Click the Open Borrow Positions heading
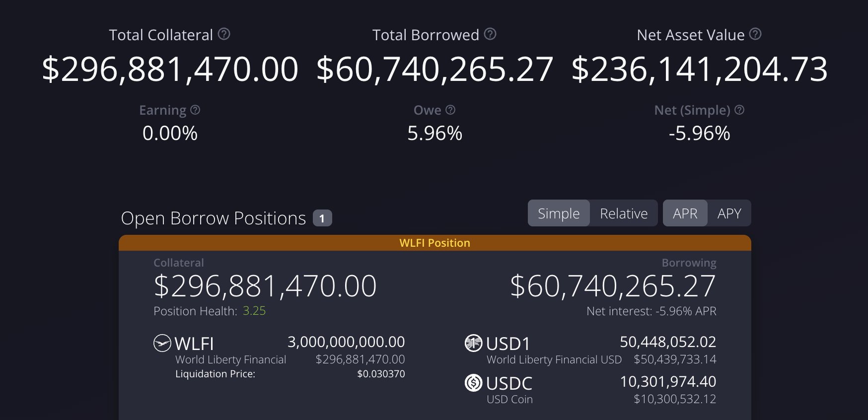This screenshot has width=868, height=420. 214,218
